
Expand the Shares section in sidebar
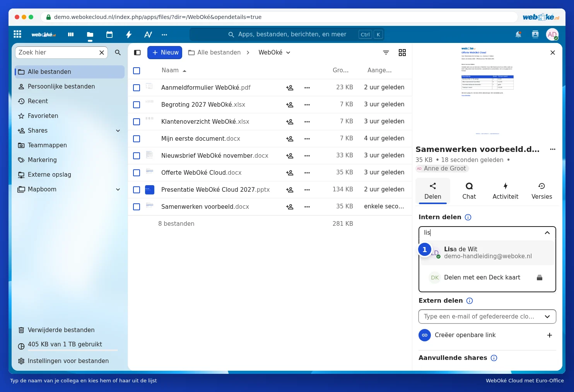tap(118, 131)
